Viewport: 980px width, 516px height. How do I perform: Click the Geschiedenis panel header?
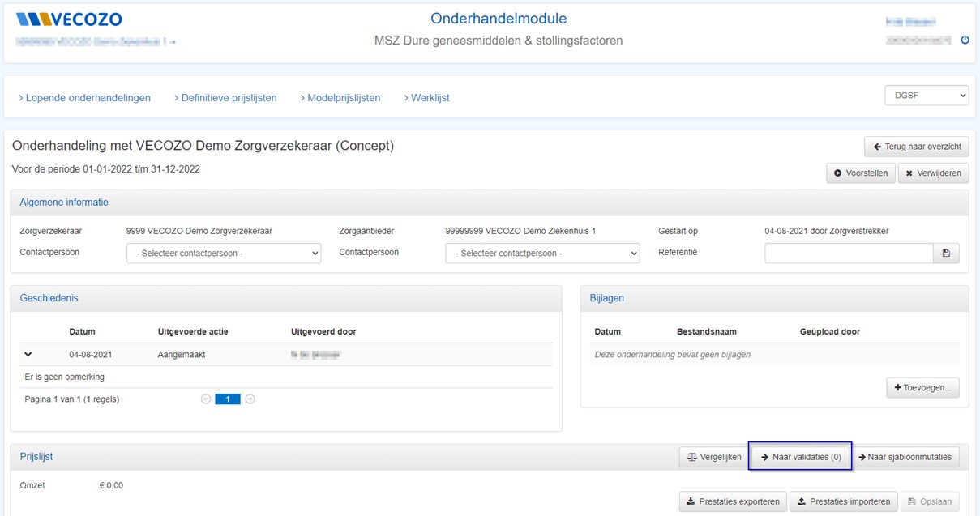[x=286, y=298]
